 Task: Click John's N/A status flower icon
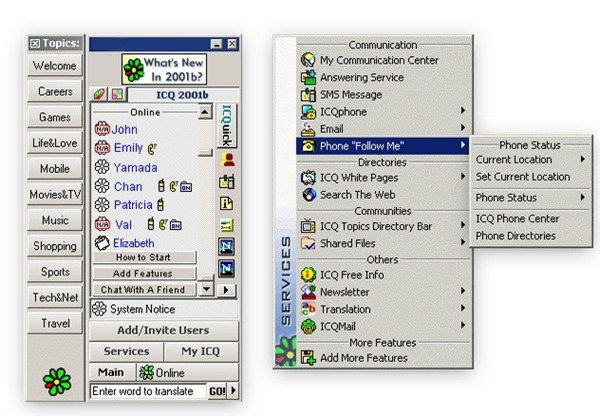[x=102, y=129]
